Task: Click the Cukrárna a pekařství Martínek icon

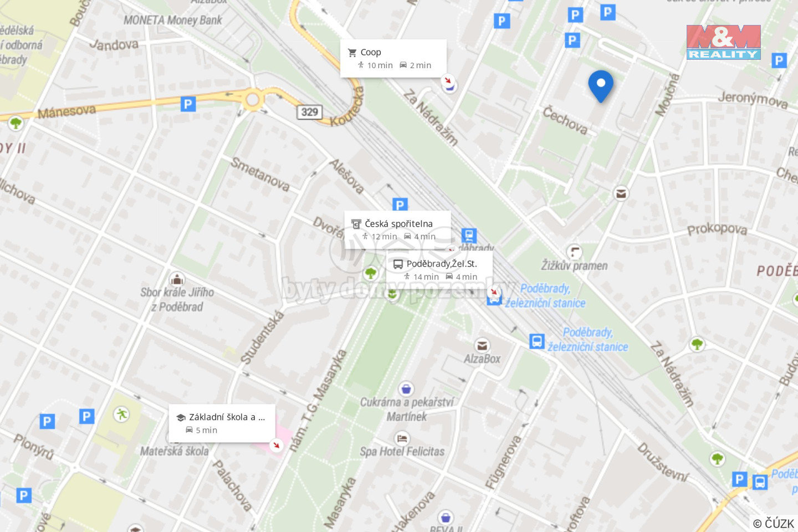Action: coord(406,388)
